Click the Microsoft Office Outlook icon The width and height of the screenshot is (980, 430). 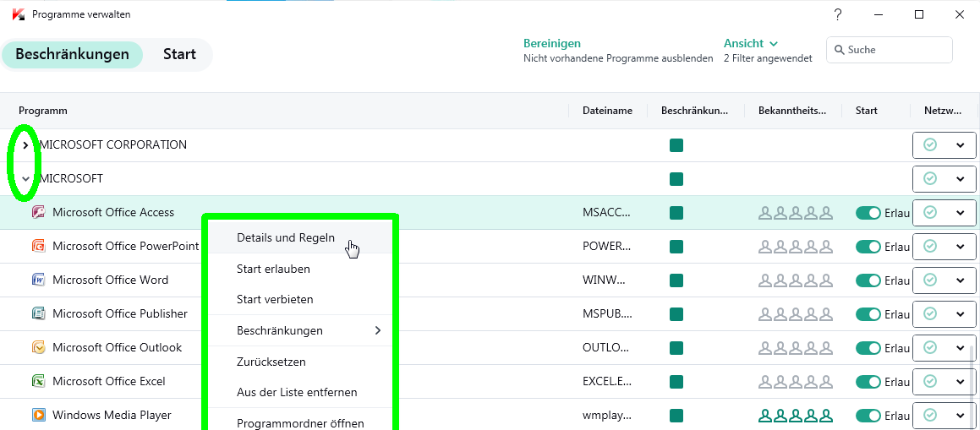point(38,347)
